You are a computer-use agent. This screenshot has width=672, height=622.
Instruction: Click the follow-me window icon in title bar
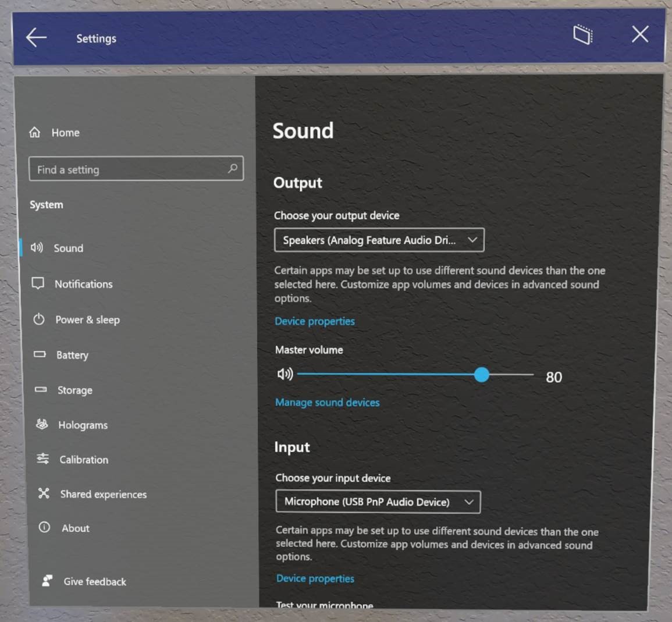[x=582, y=35]
